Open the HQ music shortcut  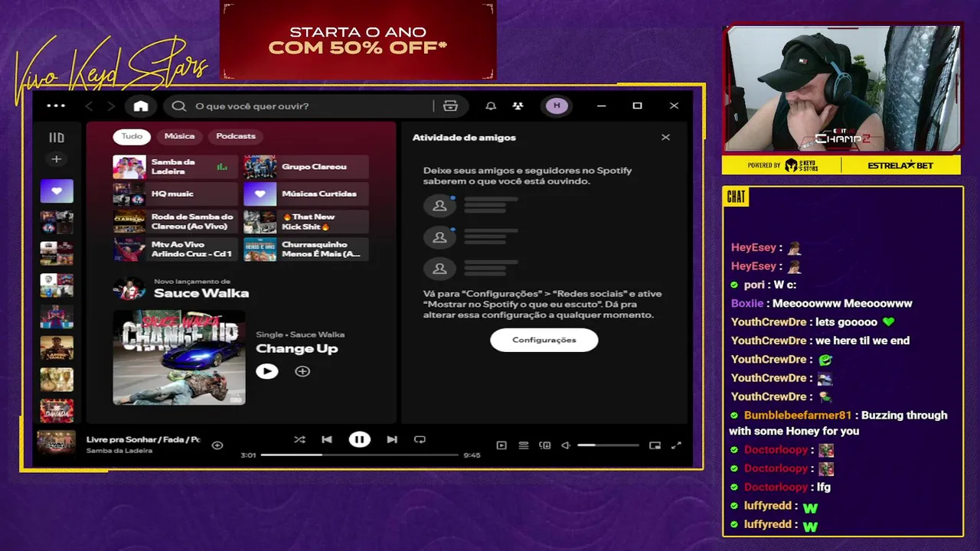[x=175, y=194]
